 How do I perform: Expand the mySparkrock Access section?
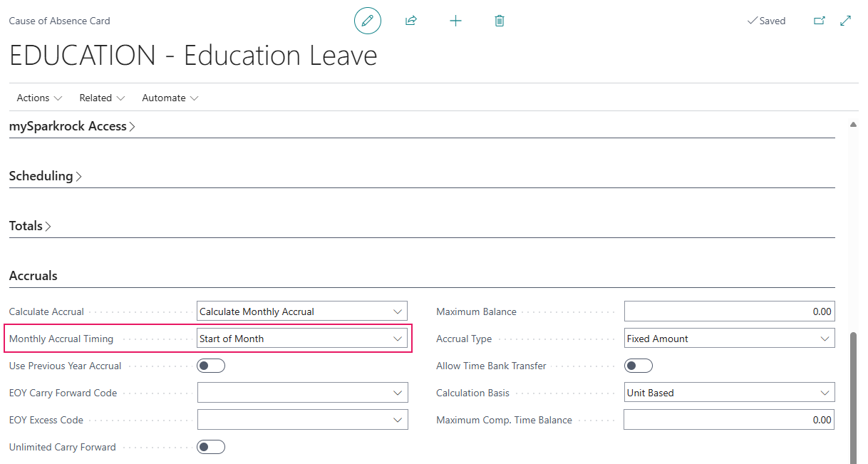point(73,126)
